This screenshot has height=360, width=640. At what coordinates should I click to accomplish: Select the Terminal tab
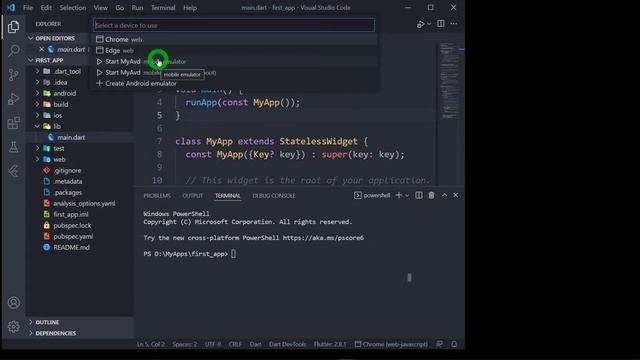tap(228, 196)
